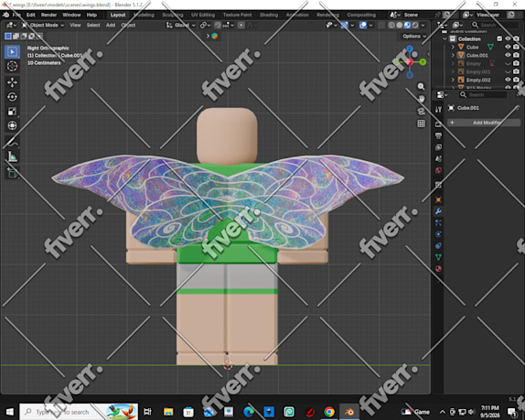Toggle proportional editing button
Screen dimensions: 525x420
pos(241,25)
